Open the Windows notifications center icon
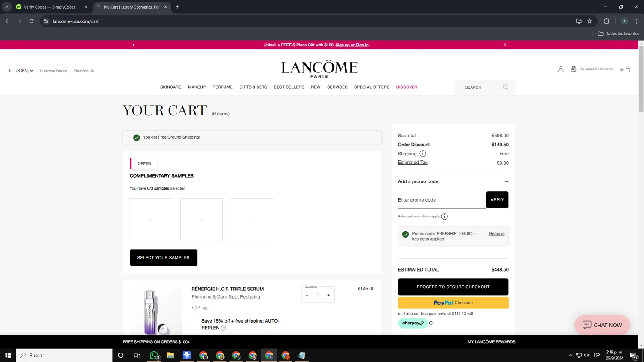644x362 pixels. click(x=634, y=355)
